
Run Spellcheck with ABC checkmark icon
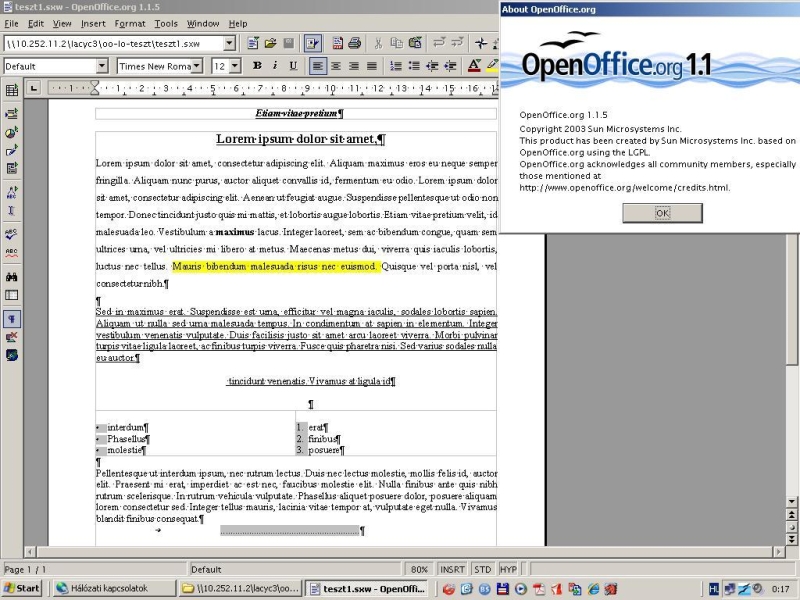click(x=12, y=234)
